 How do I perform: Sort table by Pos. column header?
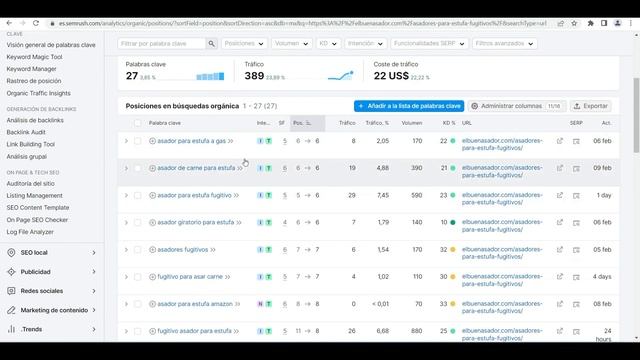[307, 123]
